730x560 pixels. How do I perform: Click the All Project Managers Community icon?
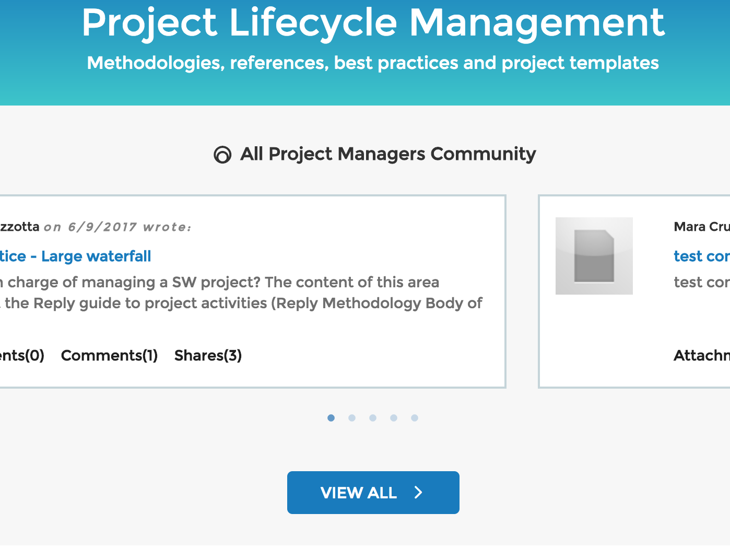pos(222,155)
